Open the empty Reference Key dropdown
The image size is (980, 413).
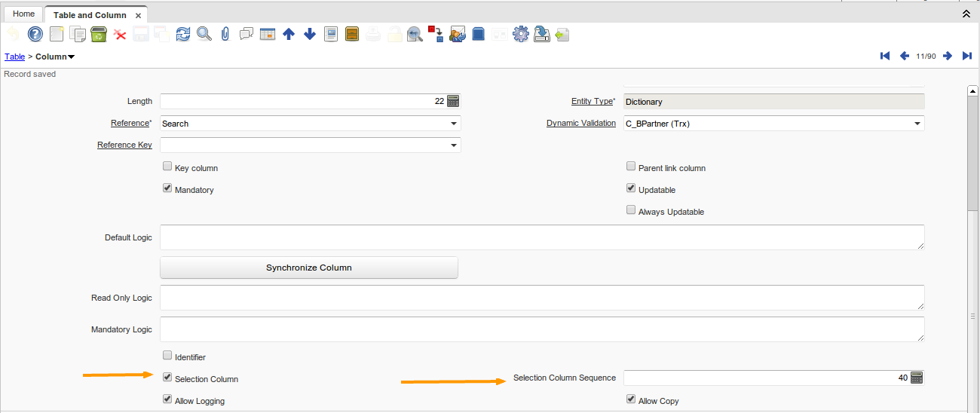point(454,145)
